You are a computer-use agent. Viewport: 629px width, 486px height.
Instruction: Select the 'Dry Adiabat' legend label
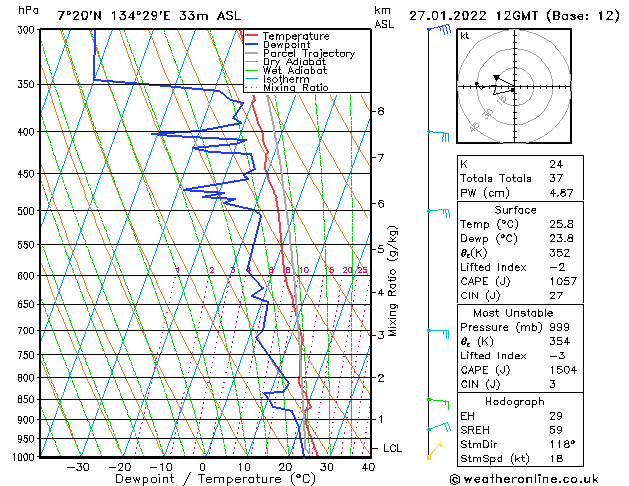(294, 62)
